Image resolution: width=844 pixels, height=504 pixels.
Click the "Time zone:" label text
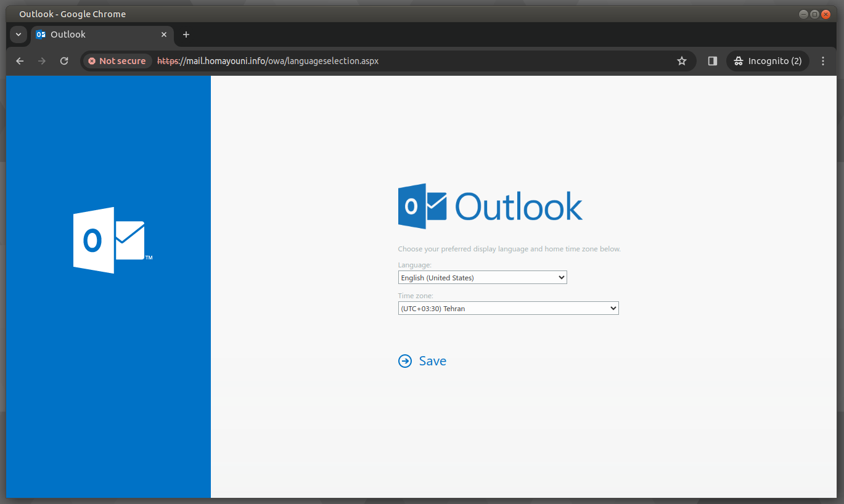click(x=416, y=296)
